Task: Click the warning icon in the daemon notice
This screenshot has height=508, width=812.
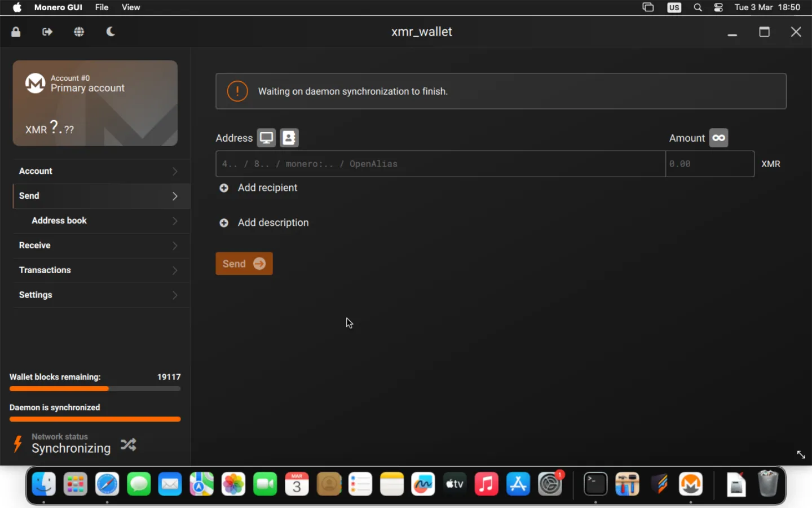Action: pos(237,91)
